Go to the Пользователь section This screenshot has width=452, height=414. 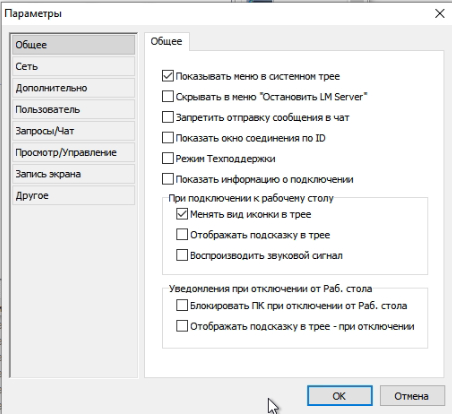coord(73,109)
